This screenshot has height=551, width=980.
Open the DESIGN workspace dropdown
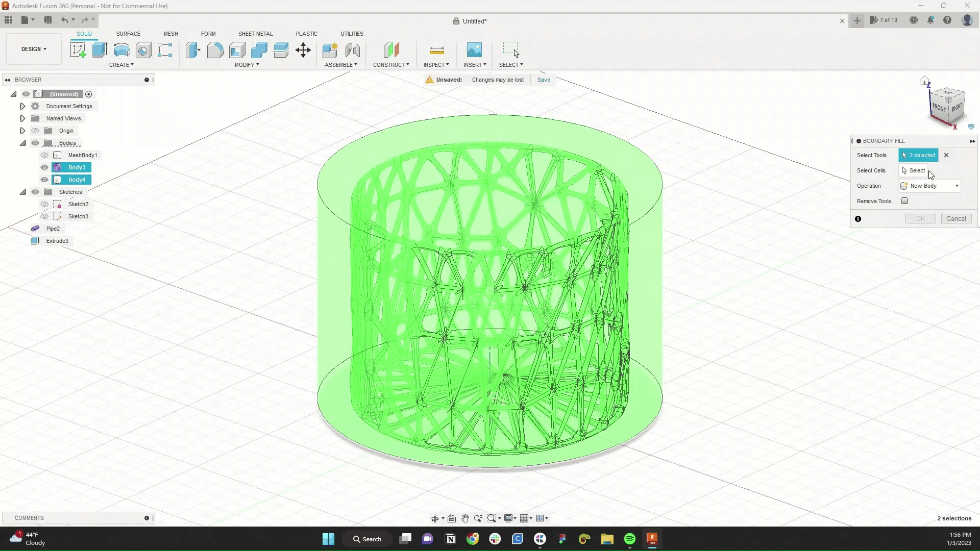pyautogui.click(x=34, y=49)
